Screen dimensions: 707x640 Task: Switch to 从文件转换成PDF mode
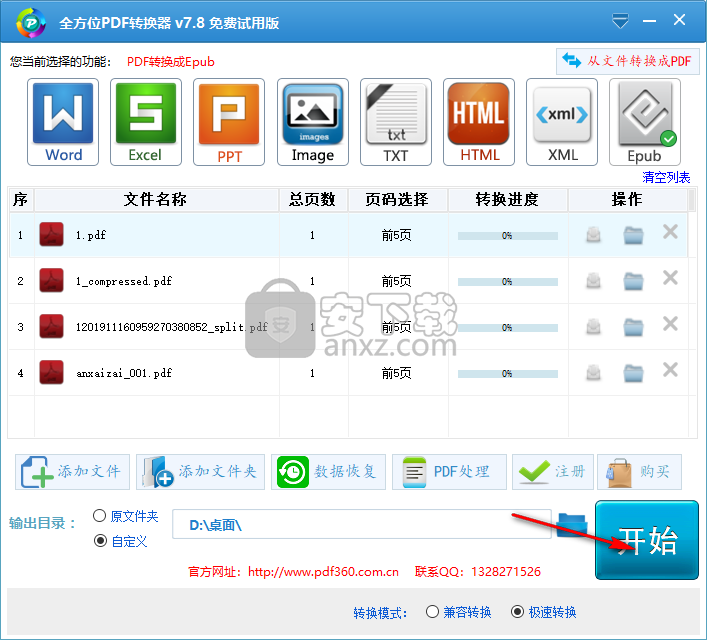point(628,61)
